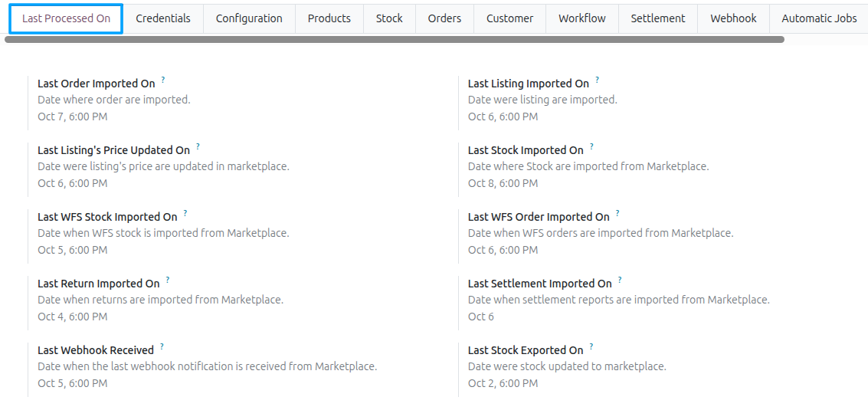868x420 pixels.
Task: Open the Orders tab
Action: pos(444,18)
